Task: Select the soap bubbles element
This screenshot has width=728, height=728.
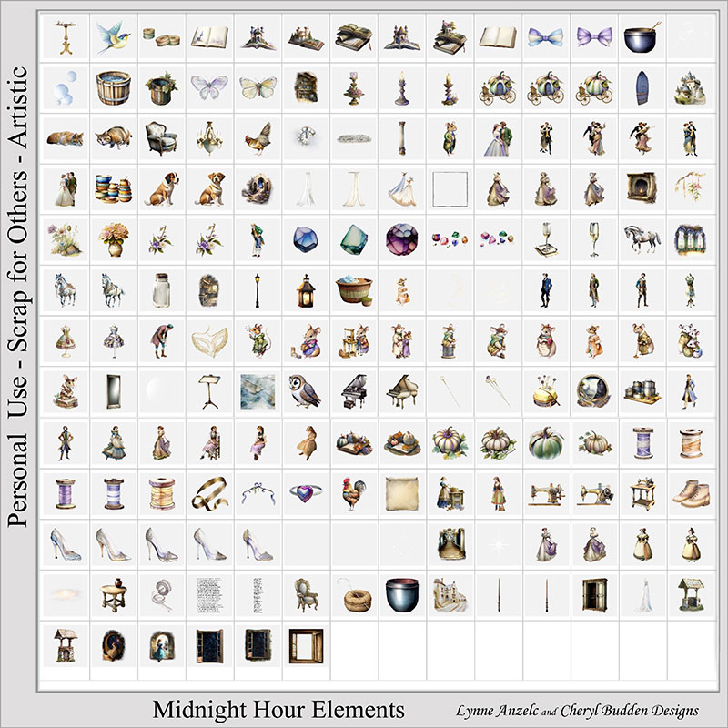Action: point(66,87)
